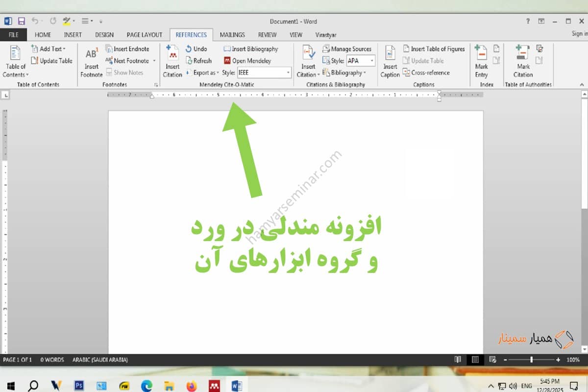588x392 pixels.
Task: Click the tab selector at ruler corner
Action: pos(6,95)
